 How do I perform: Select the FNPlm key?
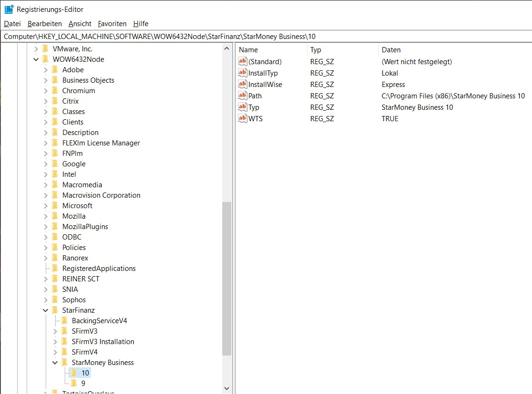(x=73, y=154)
